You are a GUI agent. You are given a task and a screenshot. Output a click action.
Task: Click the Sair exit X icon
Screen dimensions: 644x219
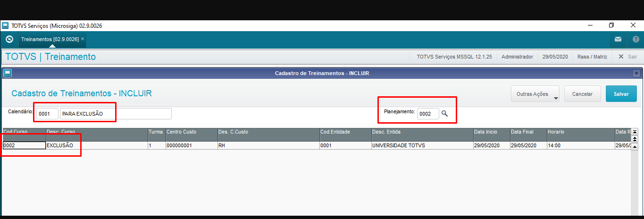tap(621, 57)
